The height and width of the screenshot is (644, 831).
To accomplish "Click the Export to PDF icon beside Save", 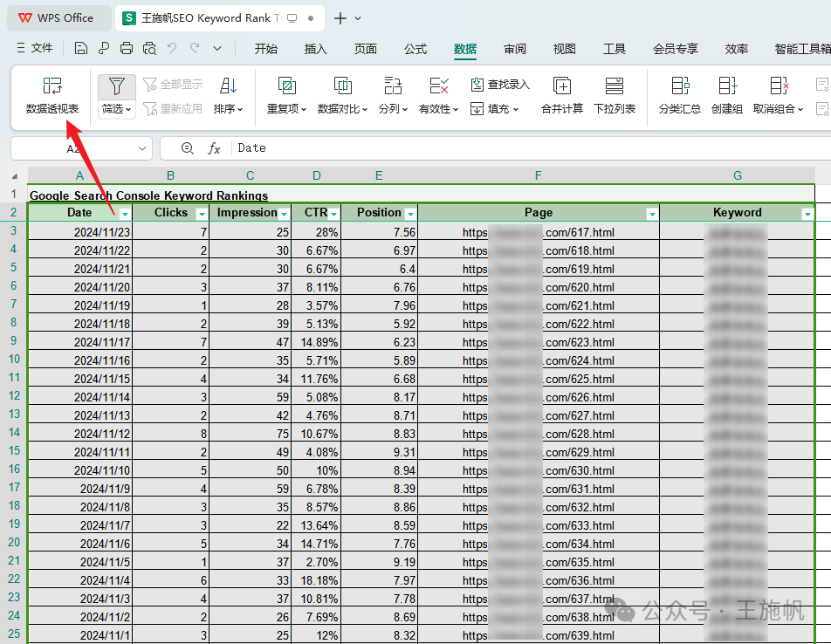I will [104, 49].
